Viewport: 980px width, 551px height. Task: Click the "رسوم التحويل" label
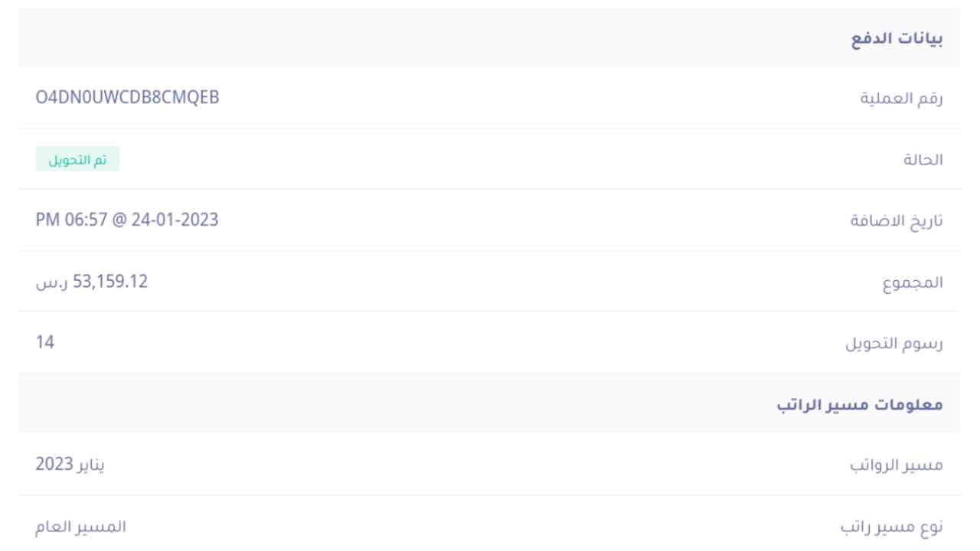click(x=893, y=344)
